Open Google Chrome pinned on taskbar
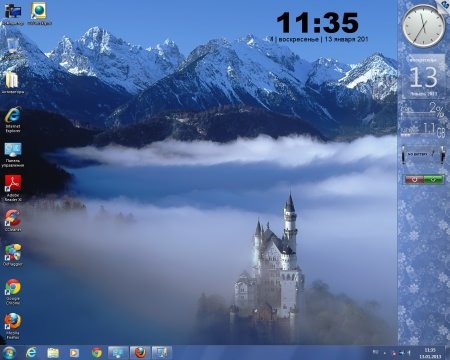This screenshot has height=360, width=450. [97, 352]
